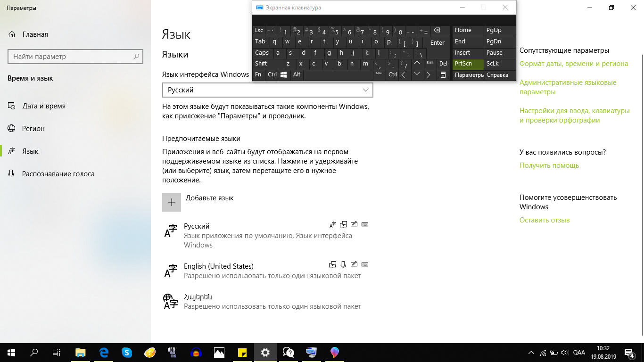Viewport: 644px width, 362px height.
Task: Click the down arrow key on the on-screen keyboard
Action: point(417,74)
